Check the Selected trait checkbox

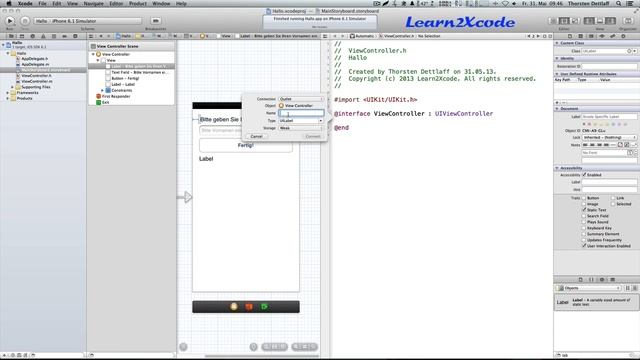tap(613, 204)
